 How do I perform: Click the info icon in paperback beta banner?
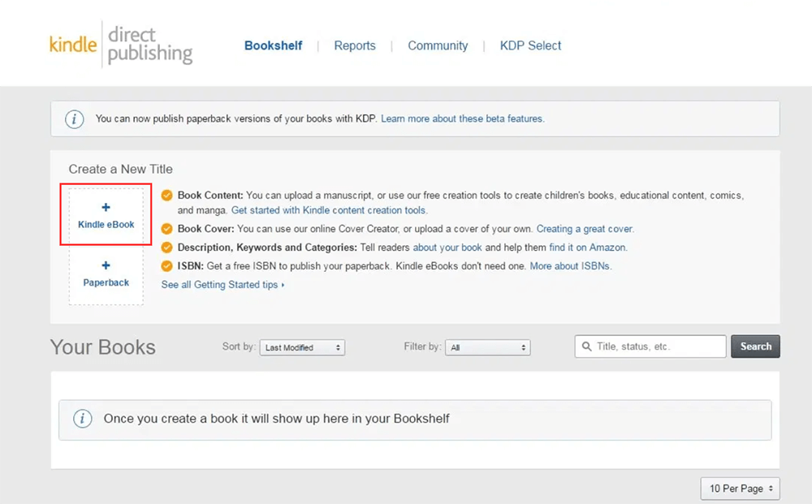click(x=75, y=119)
